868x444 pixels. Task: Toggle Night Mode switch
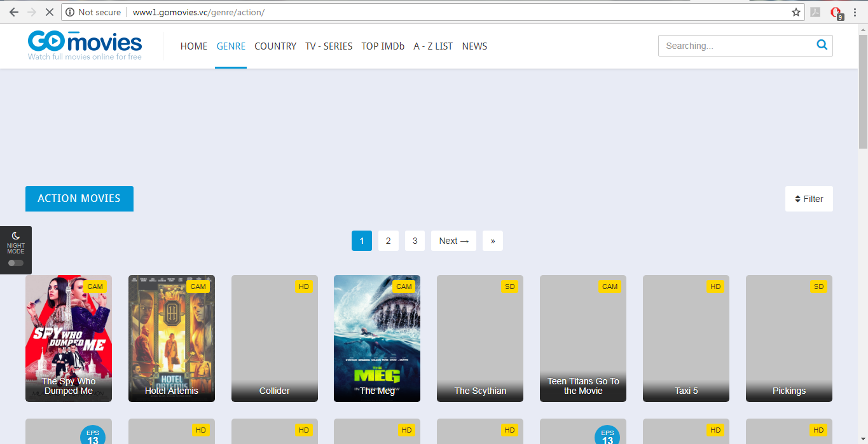[15, 263]
